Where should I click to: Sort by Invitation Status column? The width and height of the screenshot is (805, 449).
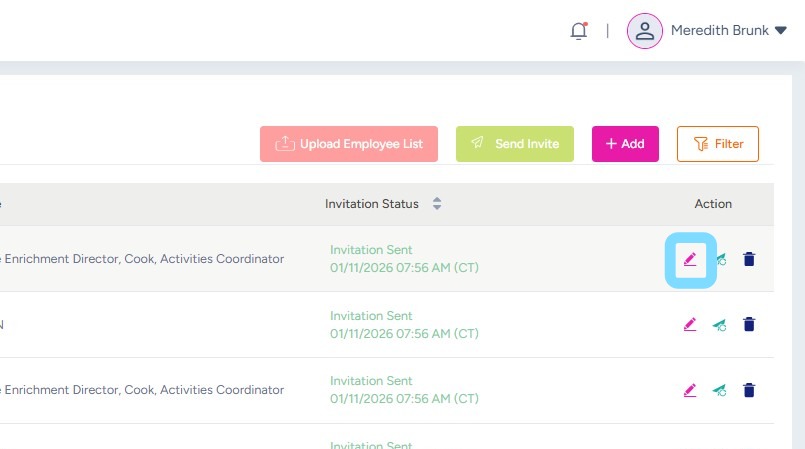point(437,204)
